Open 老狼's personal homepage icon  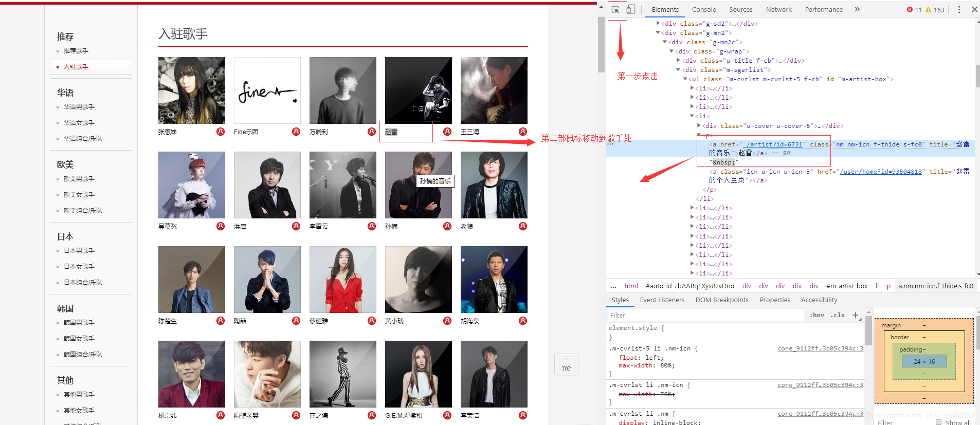pyautogui.click(x=523, y=226)
